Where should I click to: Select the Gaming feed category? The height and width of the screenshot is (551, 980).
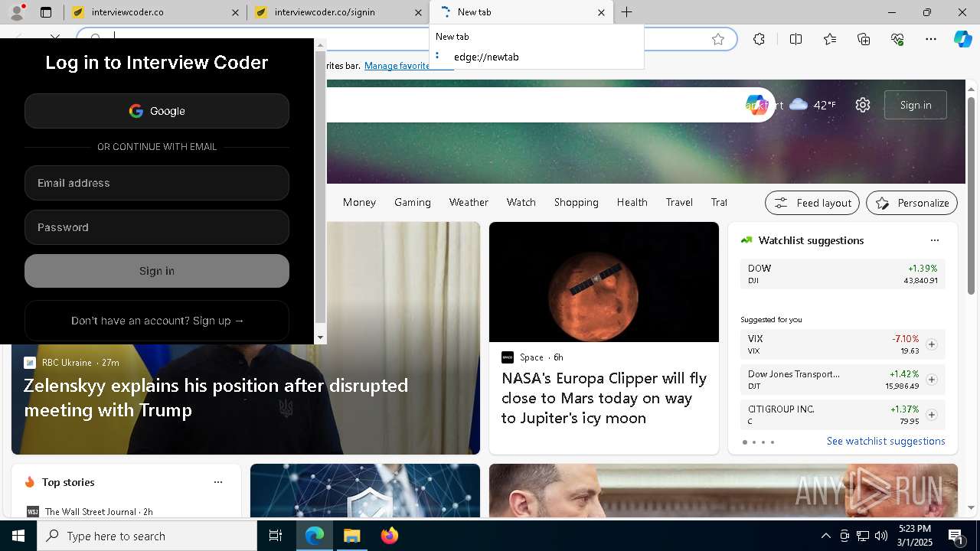(412, 202)
